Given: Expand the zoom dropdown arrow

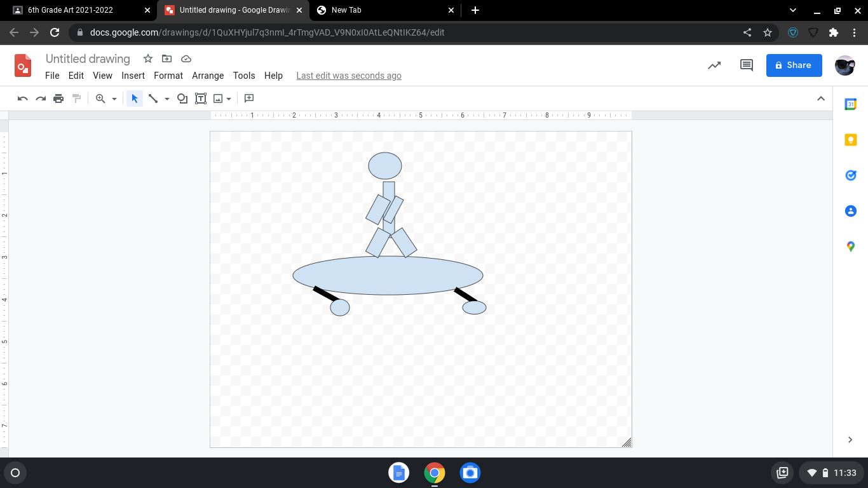Looking at the screenshot, I should click(x=114, y=99).
